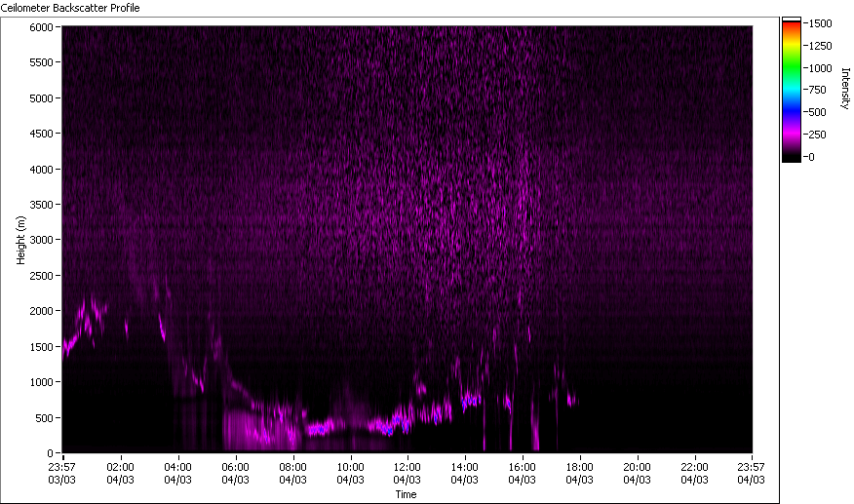The image size is (854, 504).
Task: Click the 1250 value on the intensity scale
Action: point(821,46)
